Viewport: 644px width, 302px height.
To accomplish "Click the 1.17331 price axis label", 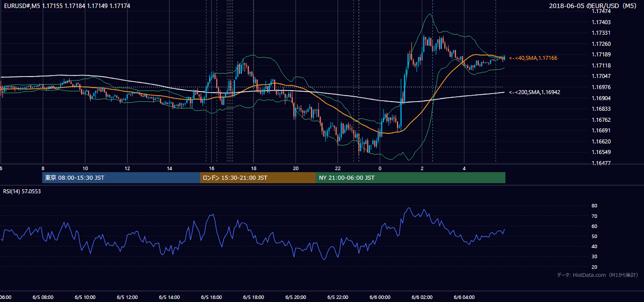I will coord(601,33).
